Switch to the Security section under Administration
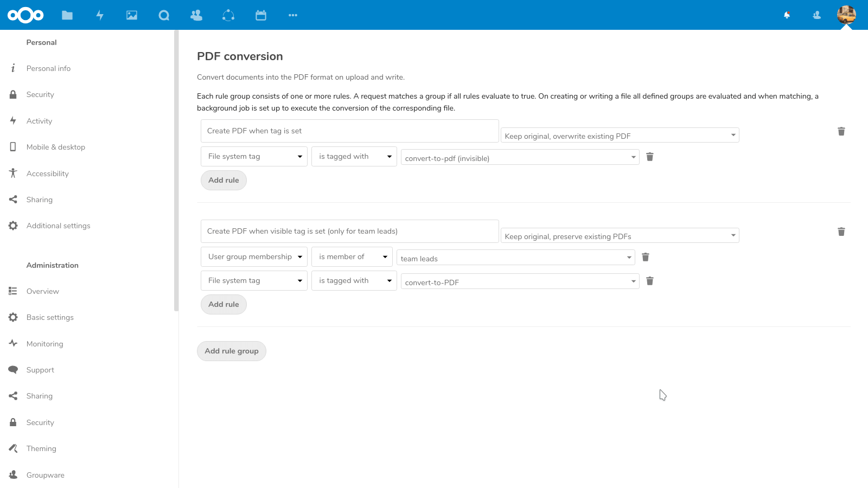 coord(40,422)
